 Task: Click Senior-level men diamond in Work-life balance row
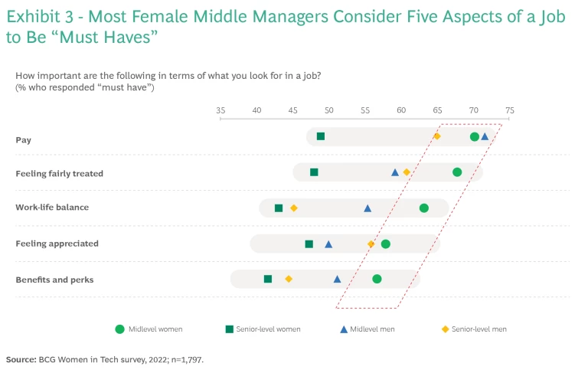pyautogui.click(x=294, y=208)
